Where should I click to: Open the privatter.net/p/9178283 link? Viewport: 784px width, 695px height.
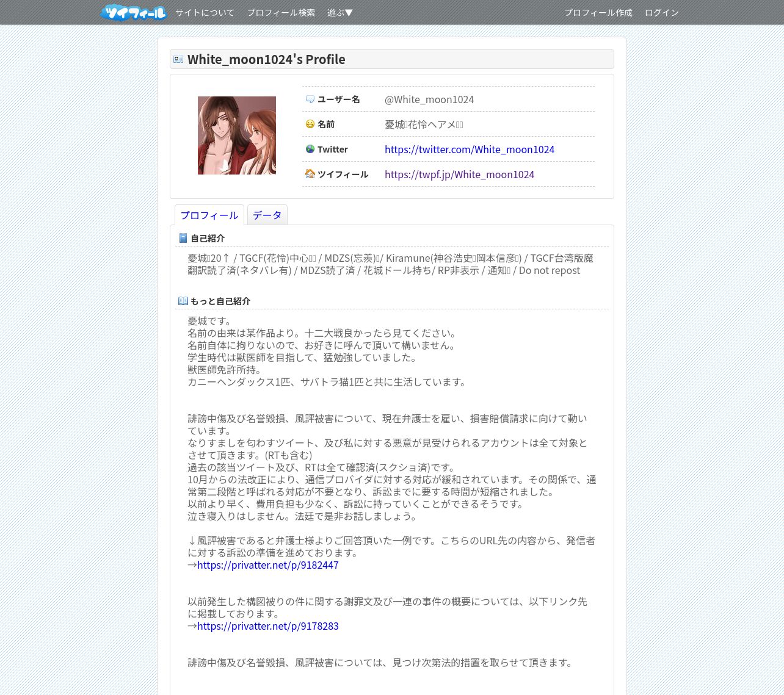tap(268, 626)
